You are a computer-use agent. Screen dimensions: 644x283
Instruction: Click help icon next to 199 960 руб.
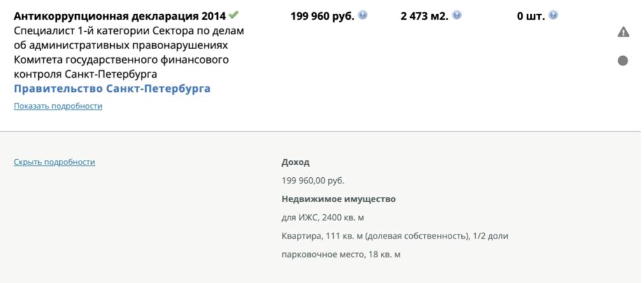coord(363,16)
